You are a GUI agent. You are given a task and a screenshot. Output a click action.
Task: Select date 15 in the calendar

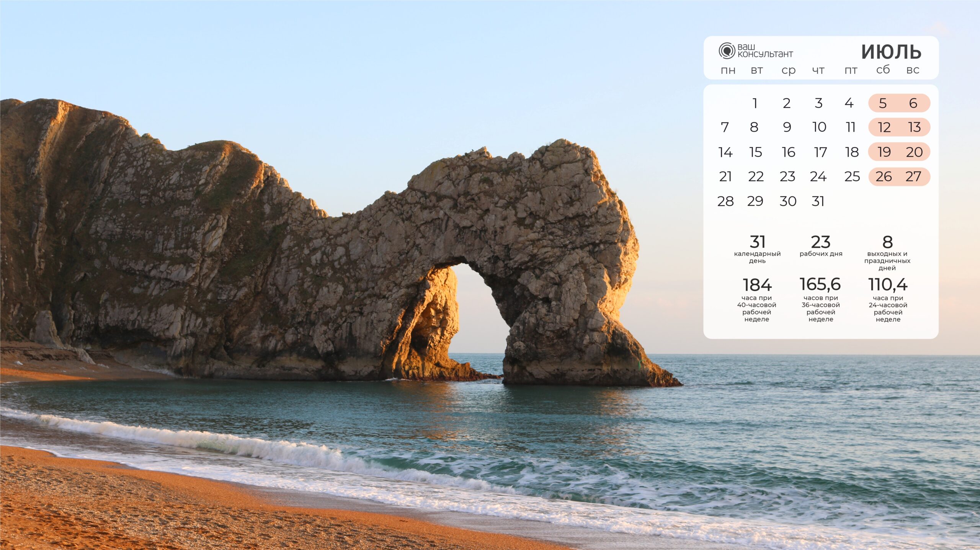pyautogui.click(x=756, y=152)
